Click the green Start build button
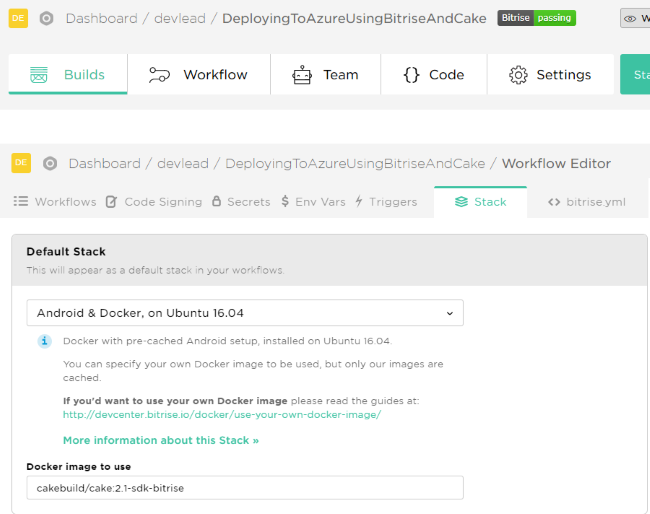650x514 pixels. point(635,74)
